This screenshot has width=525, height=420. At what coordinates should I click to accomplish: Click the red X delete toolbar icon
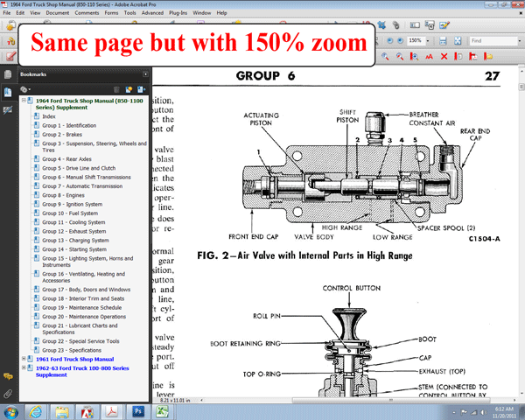point(444,57)
